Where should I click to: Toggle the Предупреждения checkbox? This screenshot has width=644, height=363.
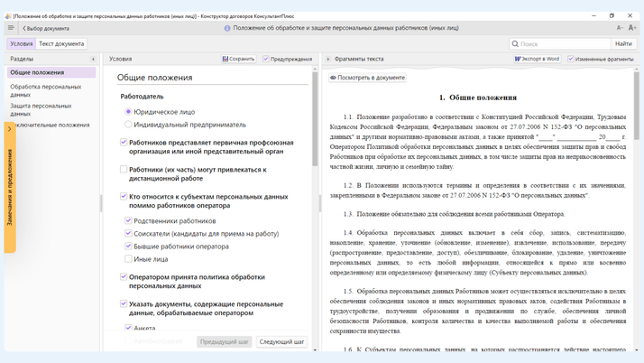266,59
